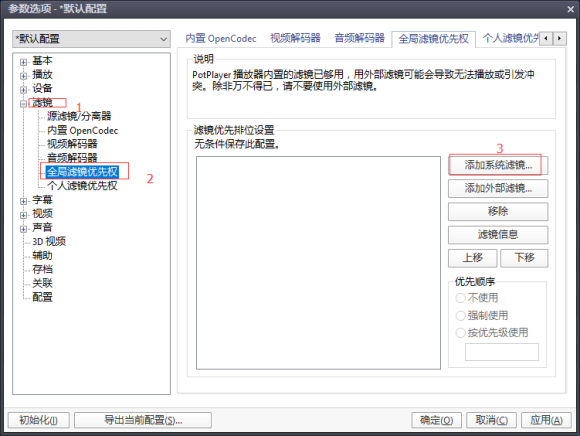Switch to 全局滤镜优先权 tab

tap(434, 39)
